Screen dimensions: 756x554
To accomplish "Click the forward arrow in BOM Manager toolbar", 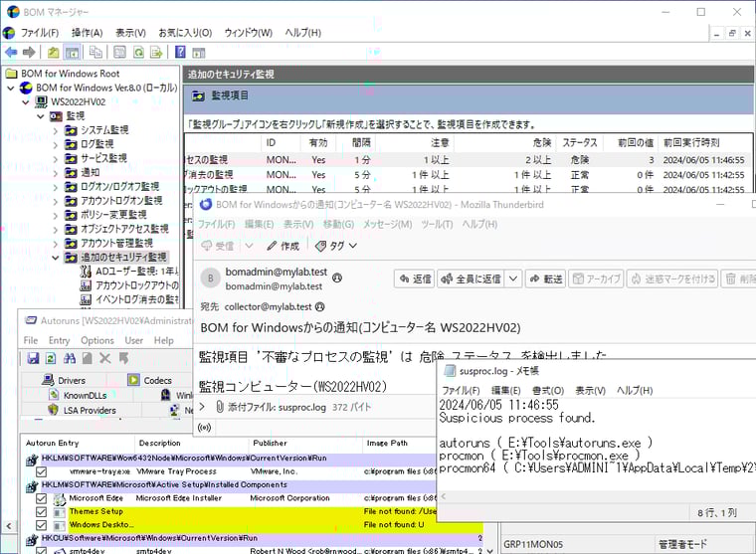I will click(29, 52).
